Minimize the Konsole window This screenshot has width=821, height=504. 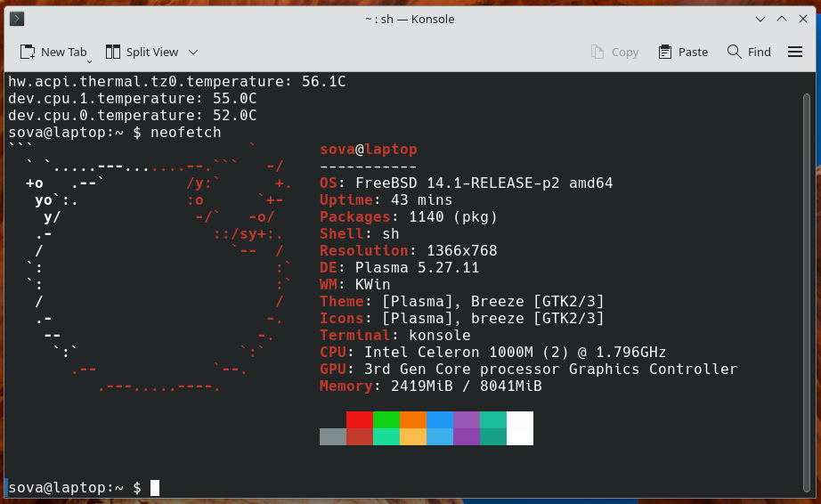pos(760,19)
